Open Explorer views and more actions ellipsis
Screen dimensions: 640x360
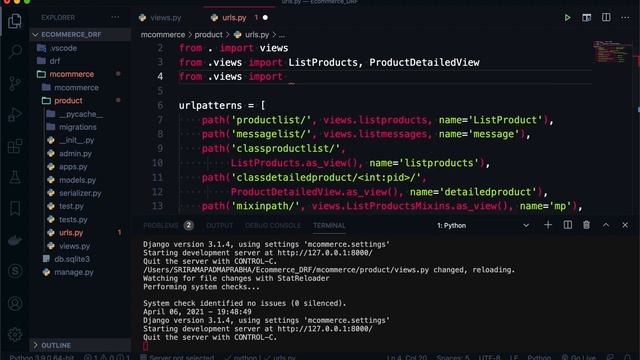pyautogui.click(x=116, y=18)
